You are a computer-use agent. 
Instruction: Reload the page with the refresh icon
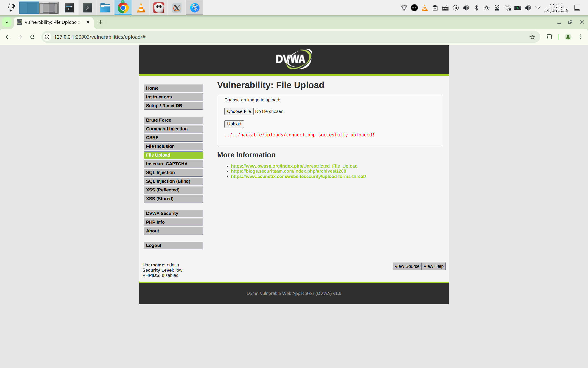[32, 37]
